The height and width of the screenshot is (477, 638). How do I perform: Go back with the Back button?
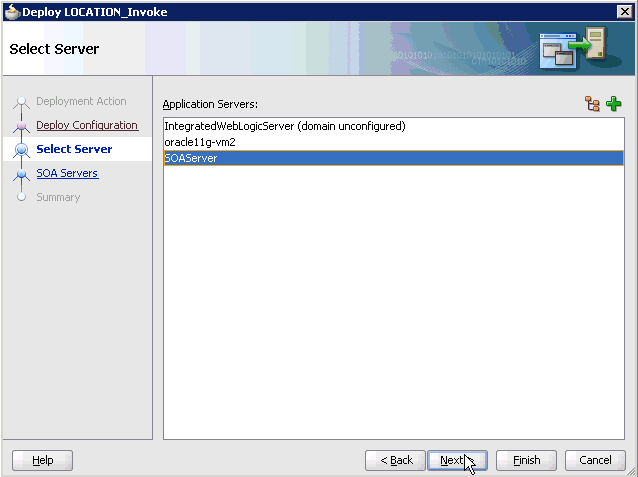point(395,460)
